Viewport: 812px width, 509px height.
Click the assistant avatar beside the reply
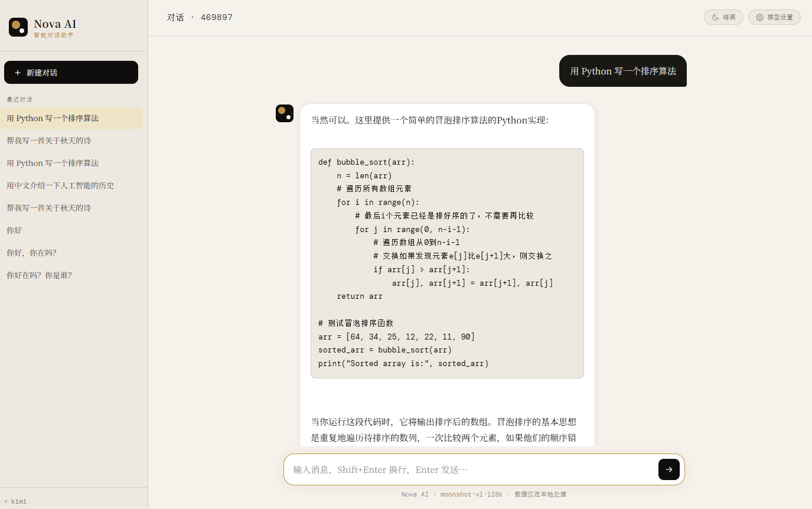click(285, 113)
